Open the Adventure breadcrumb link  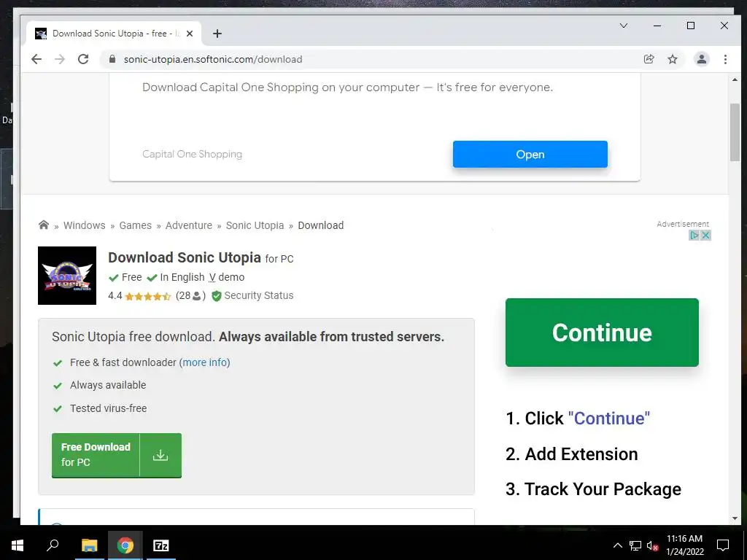point(189,225)
